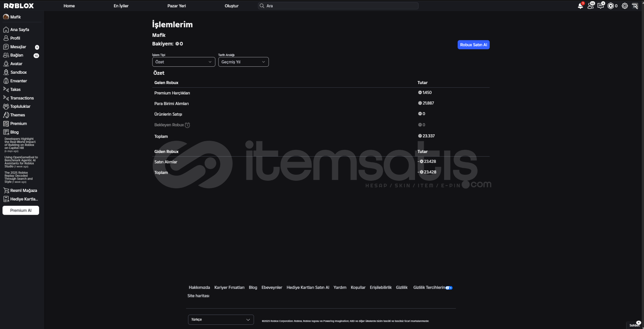Image resolution: width=644 pixels, height=329 pixels.
Task: Click the Robux Satın Al button
Action: click(x=473, y=45)
